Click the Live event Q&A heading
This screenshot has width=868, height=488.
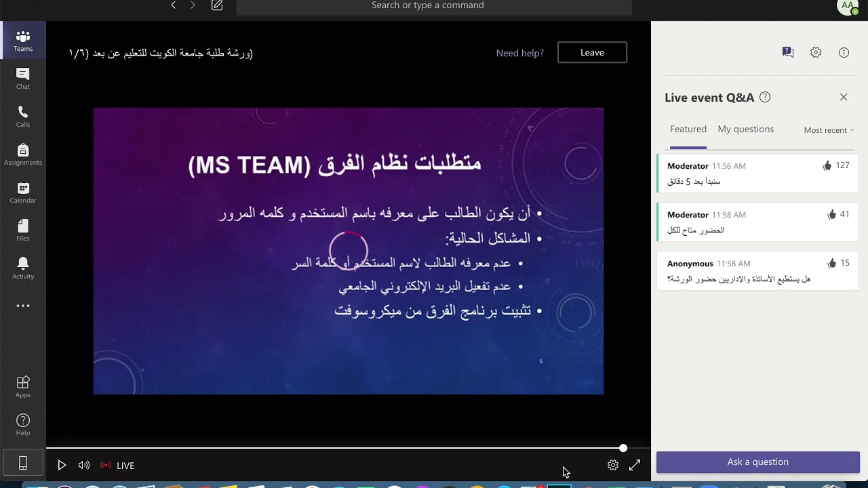click(x=709, y=98)
